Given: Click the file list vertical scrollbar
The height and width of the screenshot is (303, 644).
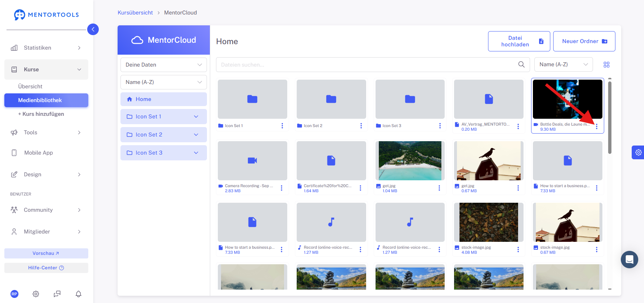Looking at the screenshot, I should tap(610, 118).
